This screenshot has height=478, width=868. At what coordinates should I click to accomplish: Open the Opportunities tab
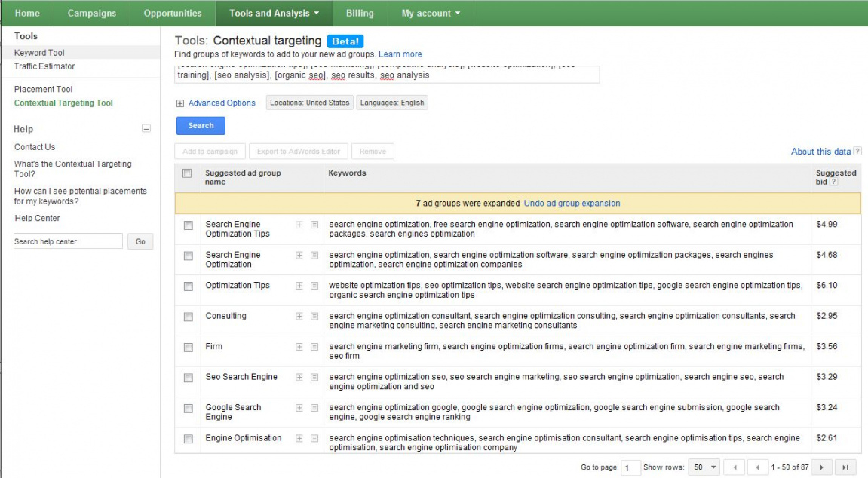[173, 13]
